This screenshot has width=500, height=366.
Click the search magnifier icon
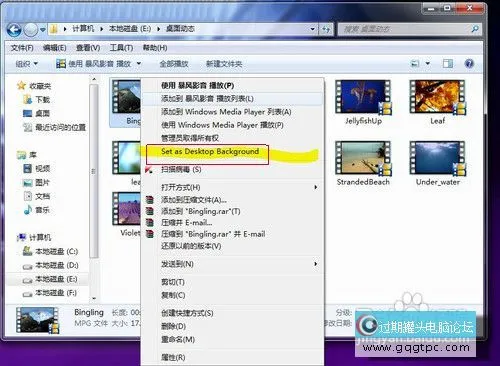point(475,29)
